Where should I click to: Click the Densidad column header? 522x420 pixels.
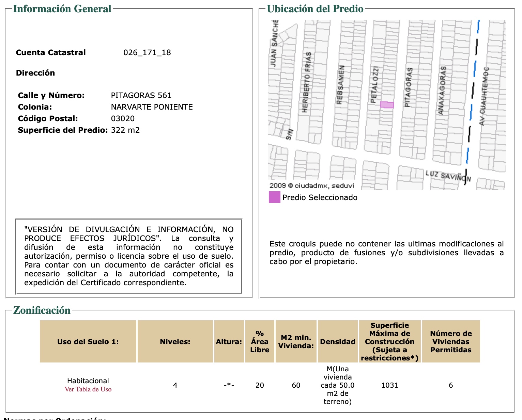pyautogui.click(x=337, y=341)
